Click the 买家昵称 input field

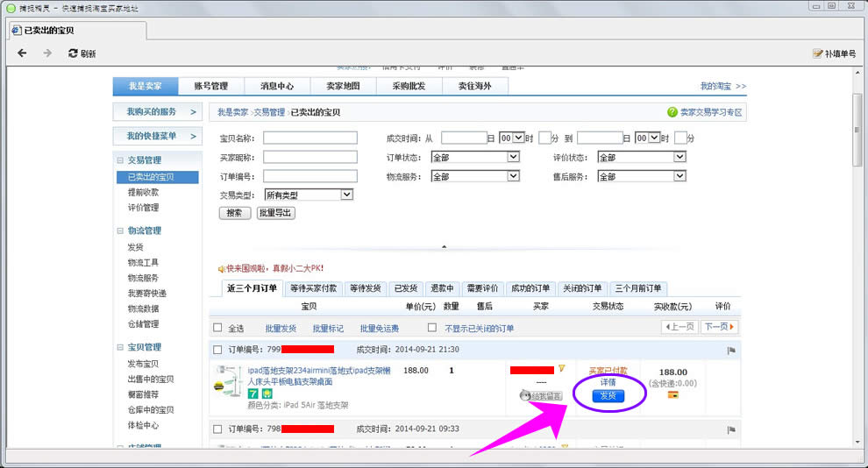coord(310,157)
